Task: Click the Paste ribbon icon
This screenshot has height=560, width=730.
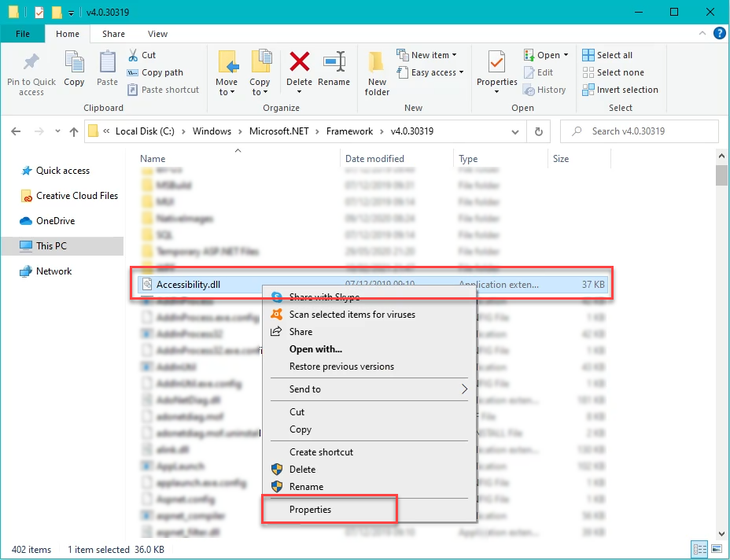Action: [x=107, y=69]
